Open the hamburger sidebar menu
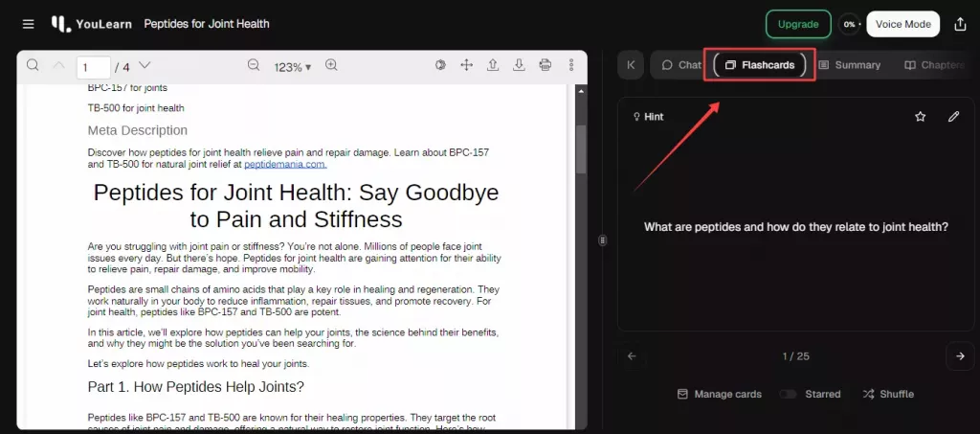Viewport: 980px width, 434px height. coord(28,24)
